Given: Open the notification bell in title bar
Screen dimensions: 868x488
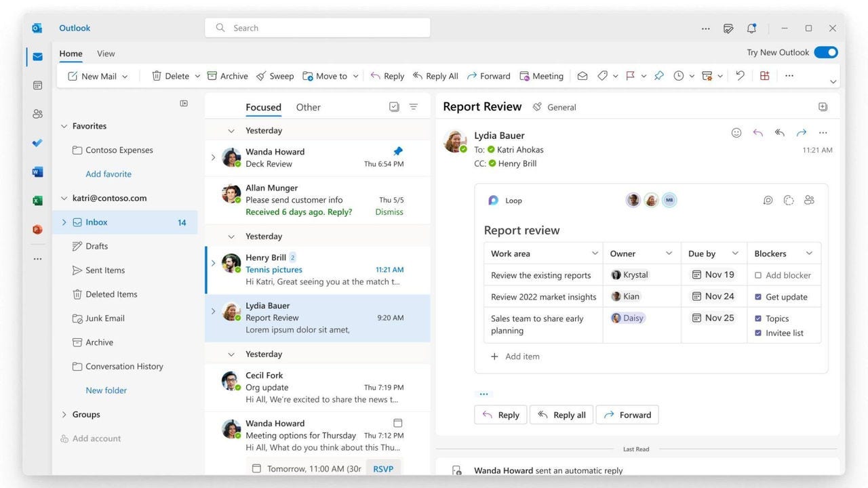Looking at the screenshot, I should coord(751,28).
